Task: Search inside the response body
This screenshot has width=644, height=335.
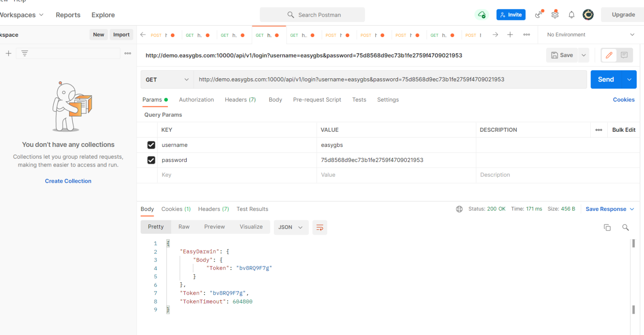Action: (x=626, y=227)
